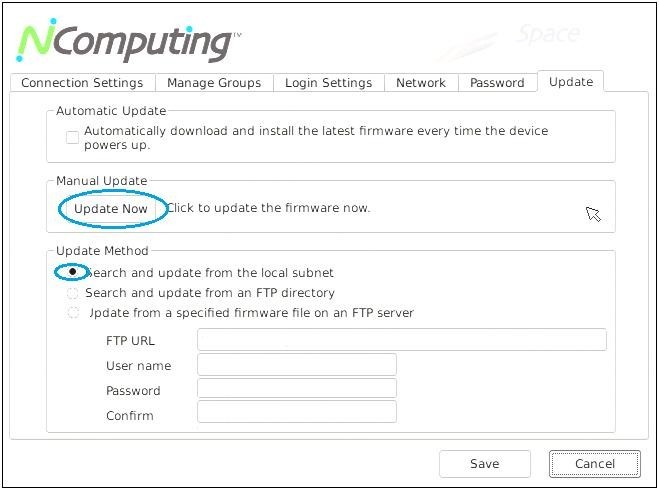Click the 'Click to update the firmware now.' text

(269, 208)
